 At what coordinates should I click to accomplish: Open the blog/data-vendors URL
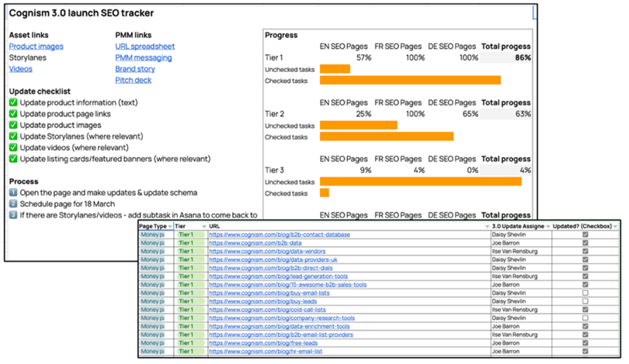coord(267,251)
